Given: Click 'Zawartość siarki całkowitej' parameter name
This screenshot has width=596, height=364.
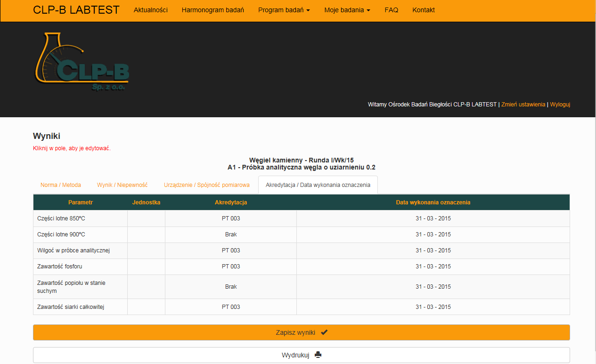Looking at the screenshot, I should click(71, 307).
